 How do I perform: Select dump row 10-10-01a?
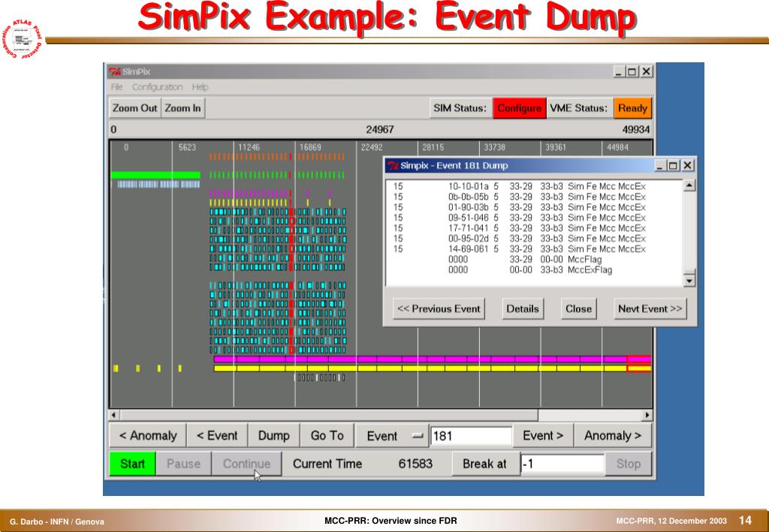(520, 186)
